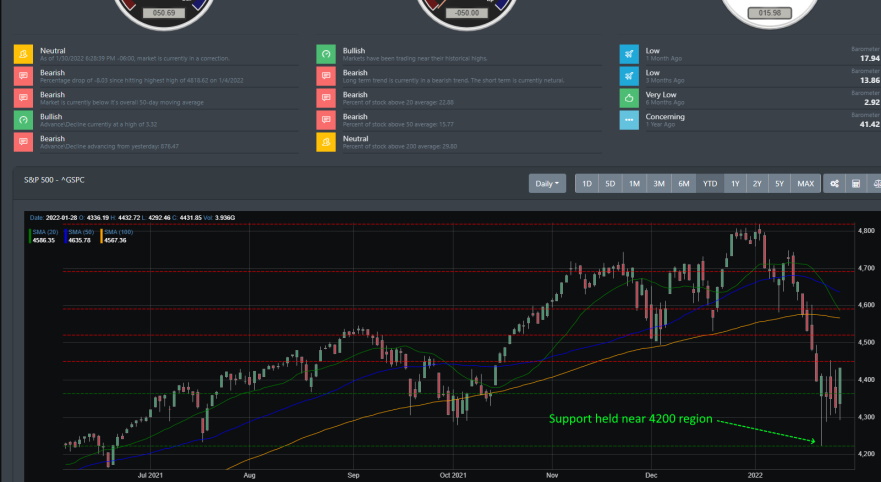Screen dimensions: 881x482
Task: Click the 4,200 price axis label
Action: click(866, 454)
